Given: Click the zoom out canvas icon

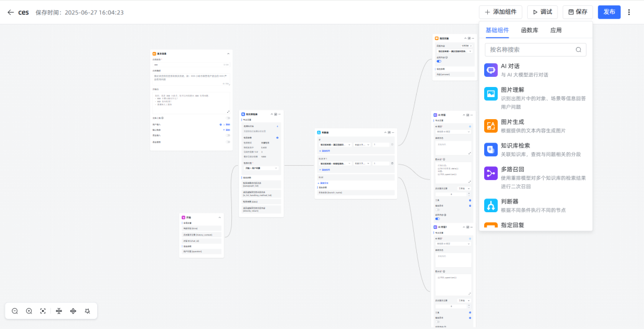Looking at the screenshot, I should pos(15,311).
